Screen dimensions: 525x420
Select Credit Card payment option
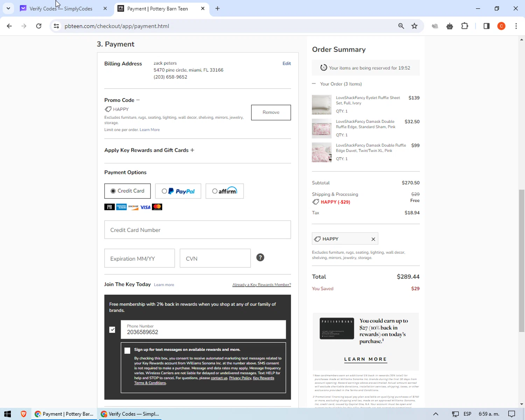pyautogui.click(x=127, y=191)
